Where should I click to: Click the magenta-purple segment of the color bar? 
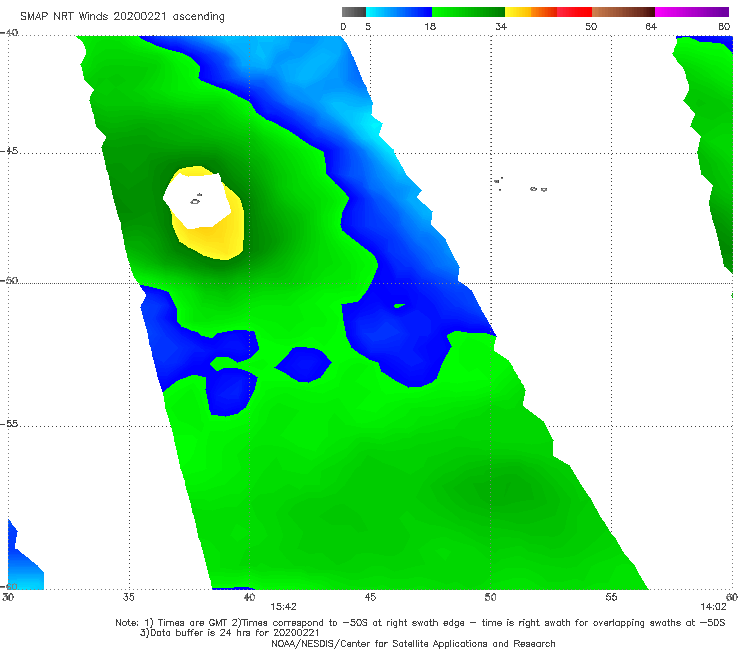692,12
